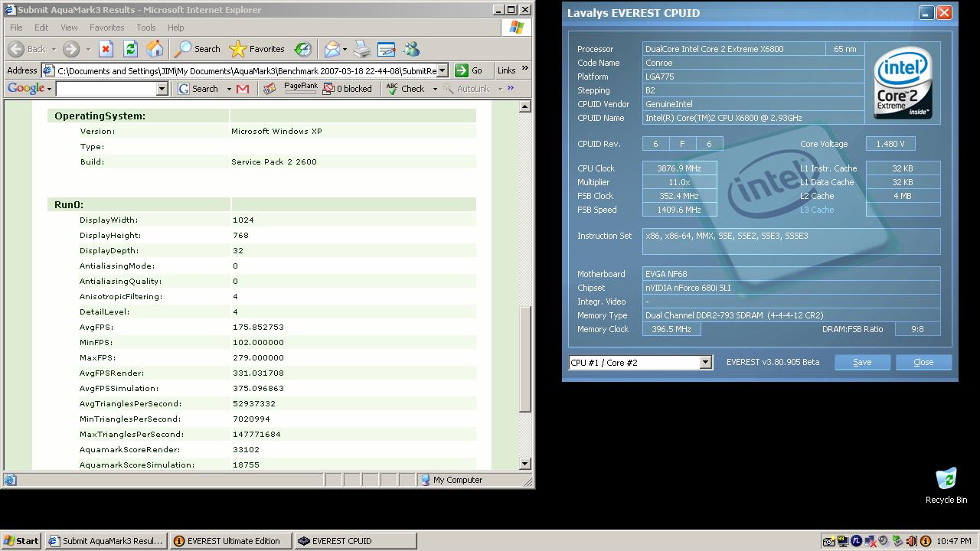The image size is (980, 551).
Task: Switch to Submit AquaMark3 Results taskbar button
Action: click(106, 541)
